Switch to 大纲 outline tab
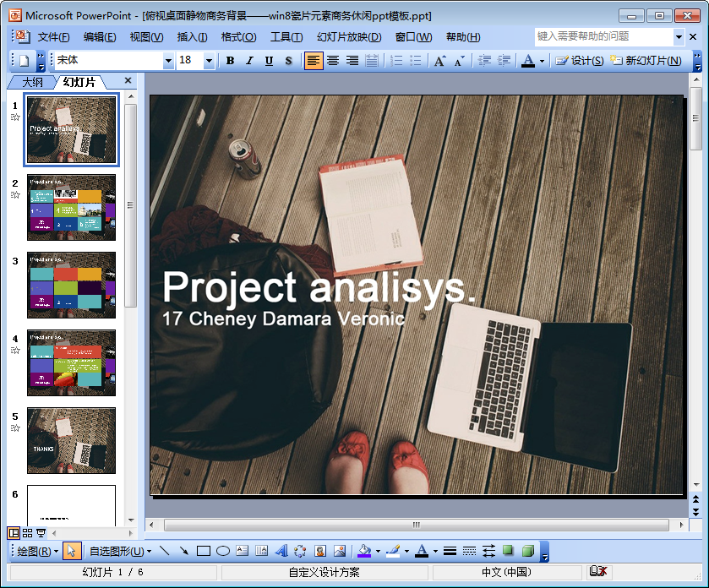This screenshot has height=588, width=709. pos(33,82)
